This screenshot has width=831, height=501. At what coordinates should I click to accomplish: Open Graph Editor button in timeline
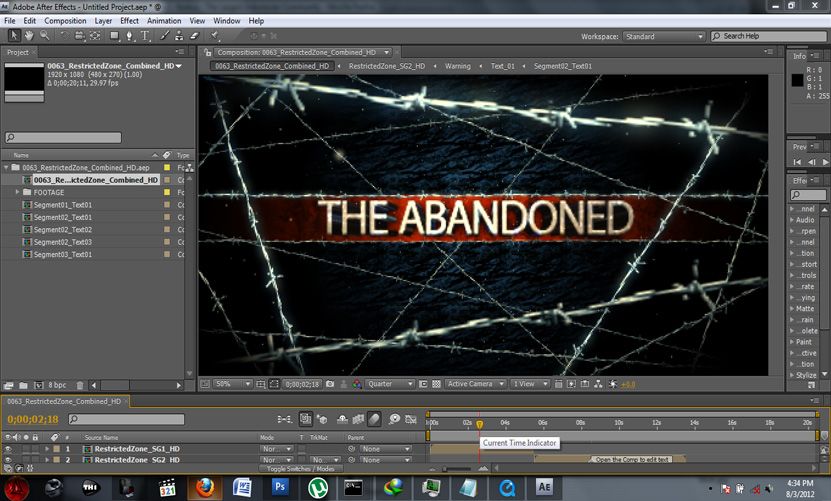click(411, 419)
